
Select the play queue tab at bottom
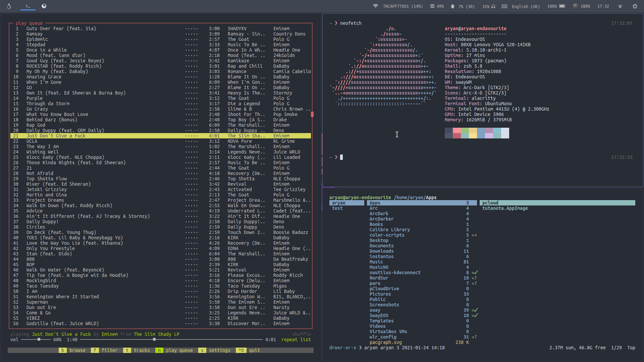click(x=174, y=350)
